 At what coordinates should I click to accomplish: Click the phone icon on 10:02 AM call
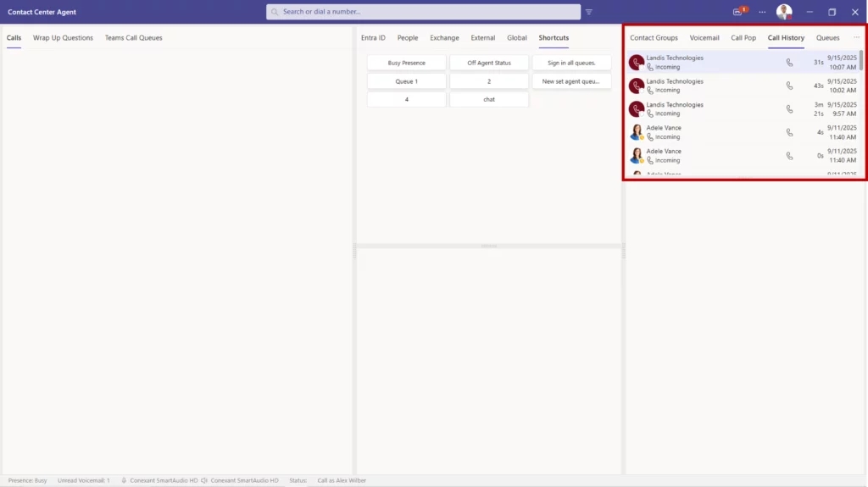[x=789, y=86]
